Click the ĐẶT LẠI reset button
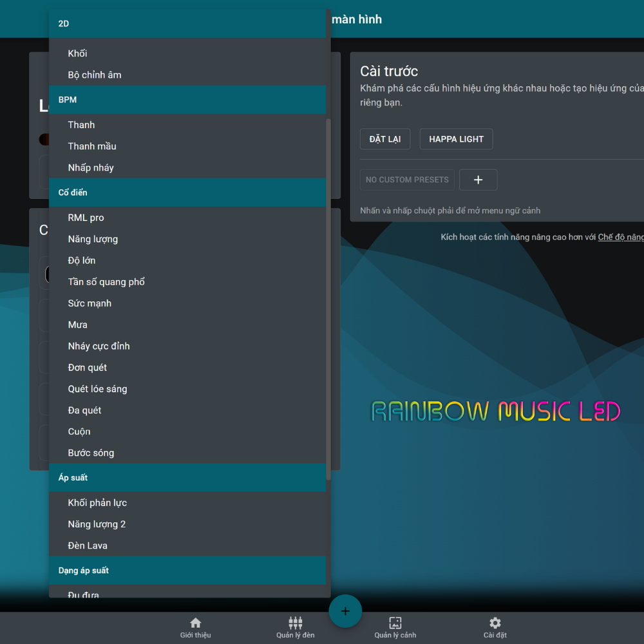644x644 pixels. coord(385,139)
